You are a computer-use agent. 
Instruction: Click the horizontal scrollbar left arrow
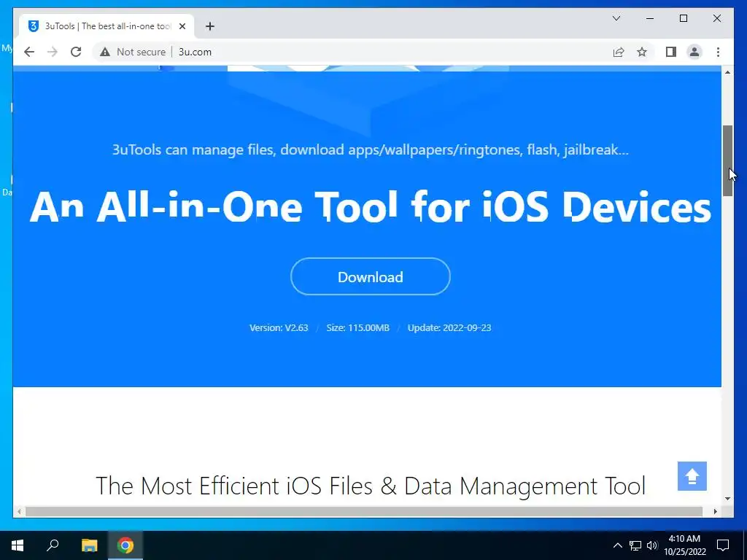(19, 511)
